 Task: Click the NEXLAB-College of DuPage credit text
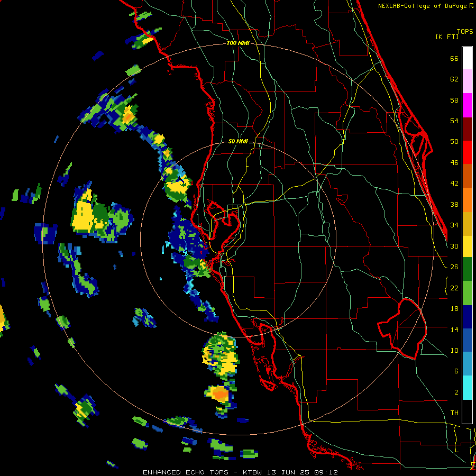[423, 6]
